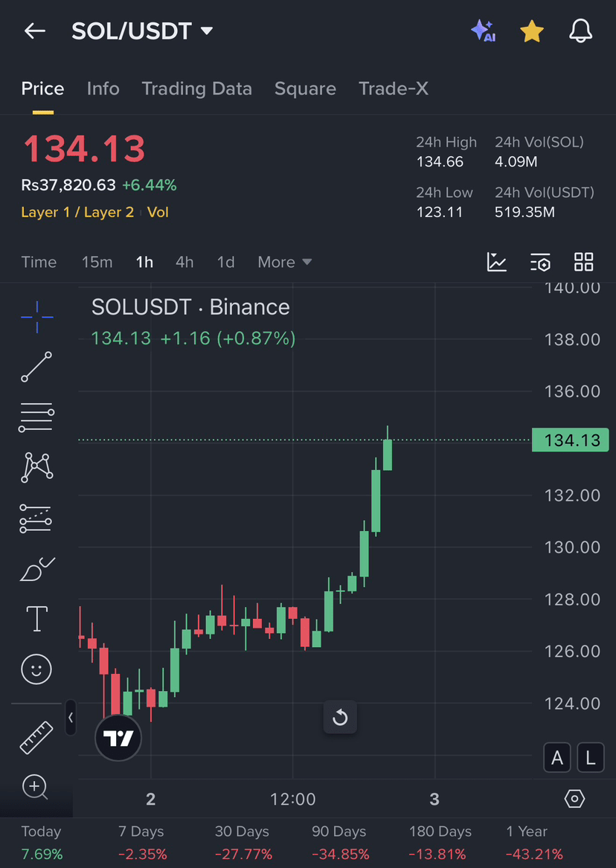Select the Price tab
616x868 pixels.
(x=42, y=89)
